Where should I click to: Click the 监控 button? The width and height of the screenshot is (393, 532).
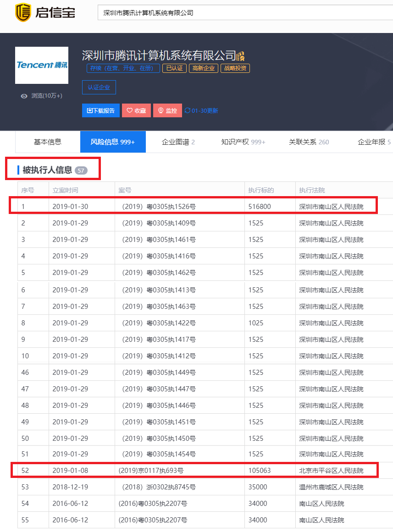167,110
